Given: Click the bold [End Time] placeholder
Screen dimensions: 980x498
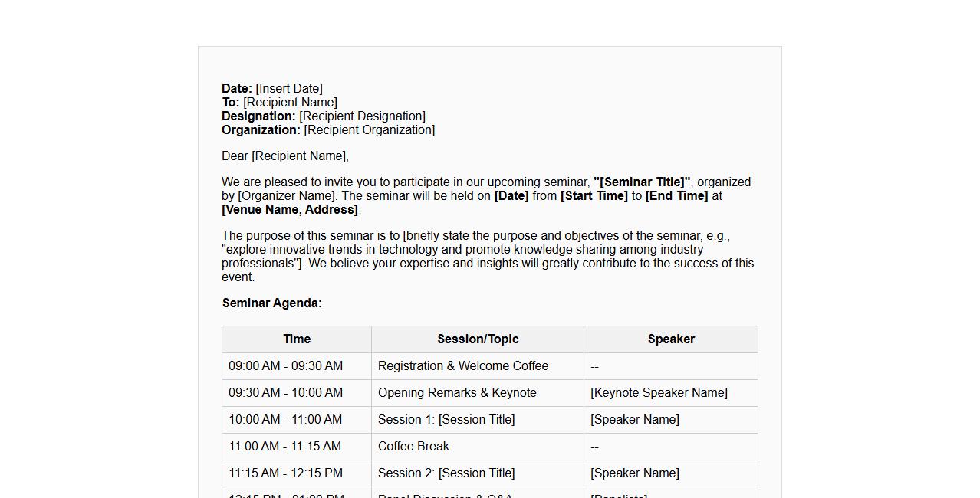Looking at the screenshot, I should coord(676,196).
